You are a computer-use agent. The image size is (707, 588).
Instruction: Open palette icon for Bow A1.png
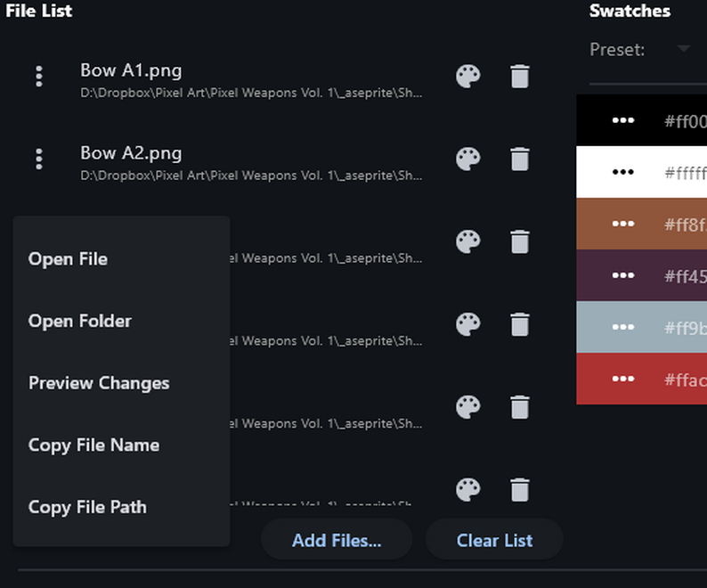[x=468, y=77]
